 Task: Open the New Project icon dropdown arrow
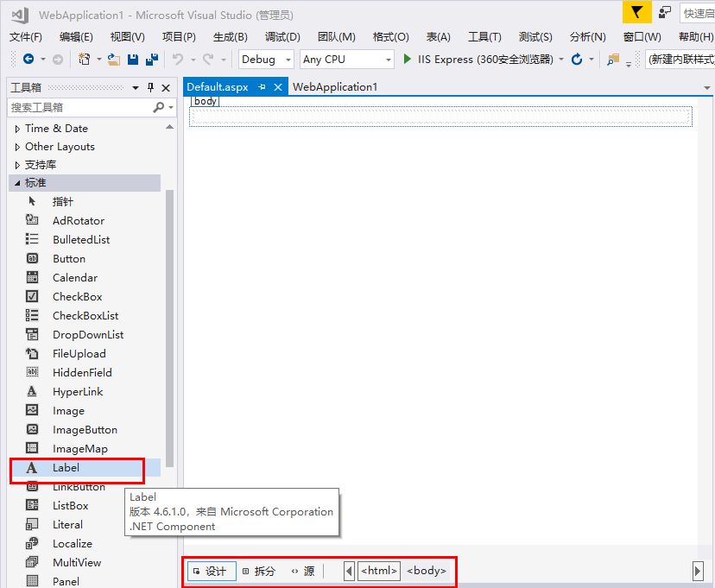coord(98,60)
